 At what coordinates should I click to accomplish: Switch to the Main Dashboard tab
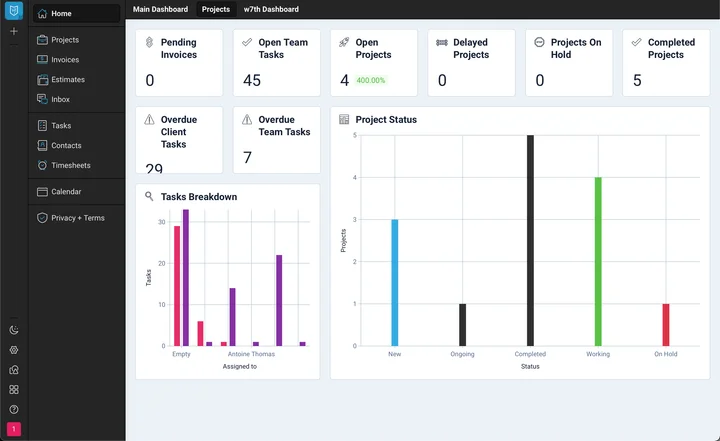coord(161,9)
